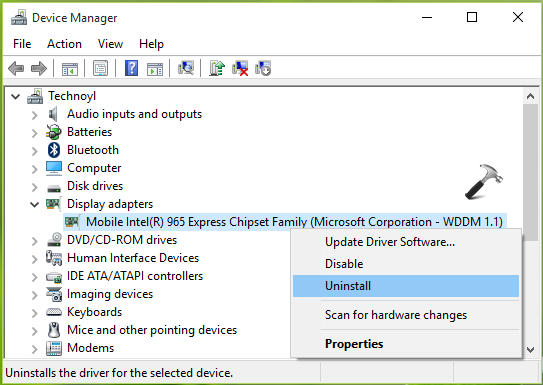Expand the IDE ATA/ATAPI controllers chevron
Viewport: 543px width, 385px height.
coord(34,277)
